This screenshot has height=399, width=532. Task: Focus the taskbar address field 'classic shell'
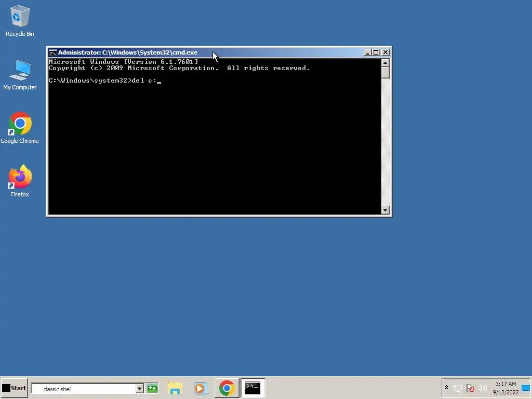pyautogui.click(x=84, y=389)
